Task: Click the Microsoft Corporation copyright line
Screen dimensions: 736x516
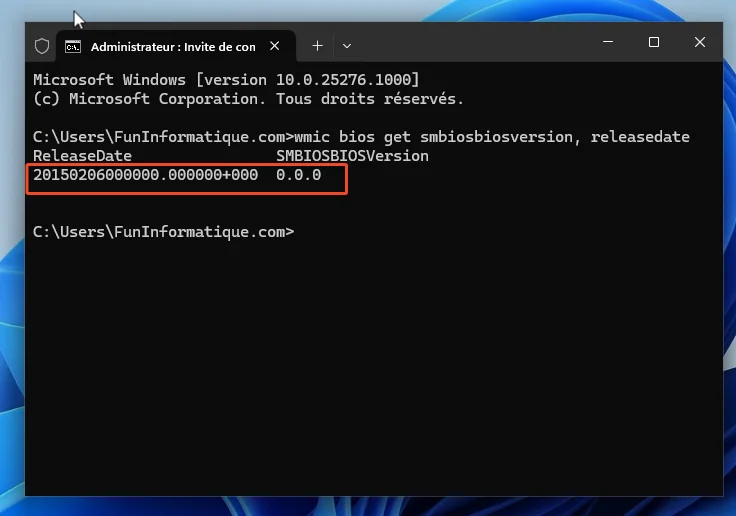Action: 248,98
